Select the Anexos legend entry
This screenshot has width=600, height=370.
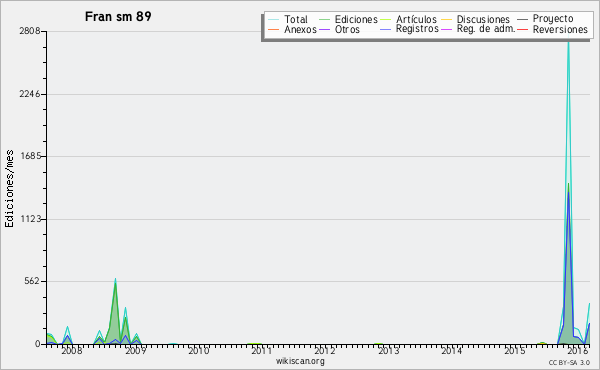coord(300,29)
